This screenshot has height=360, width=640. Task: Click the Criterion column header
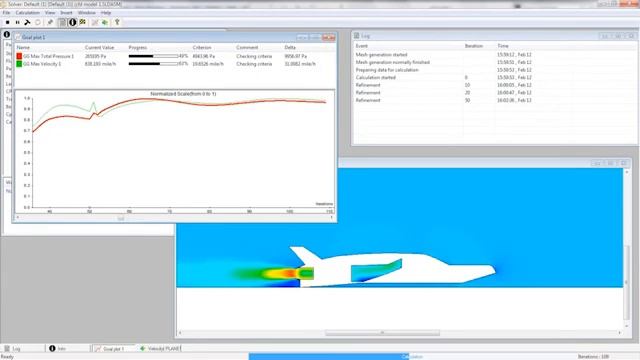(202, 48)
